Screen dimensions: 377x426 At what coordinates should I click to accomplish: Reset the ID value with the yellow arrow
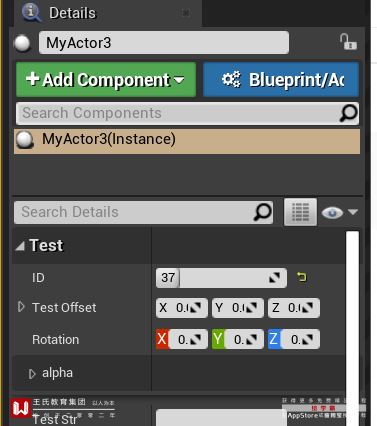tap(301, 277)
